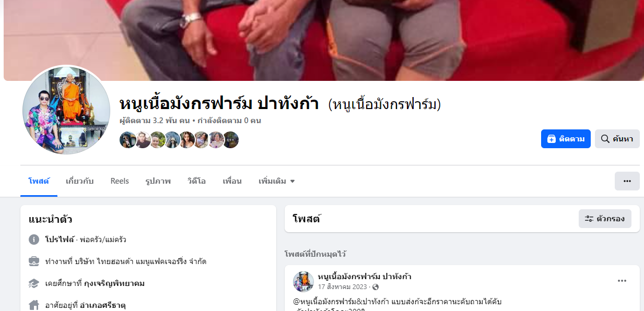
Task: Click the post author name หนูเนื้อมังกรฟาร์ม ปาทังก้า
Action: [365, 276]
